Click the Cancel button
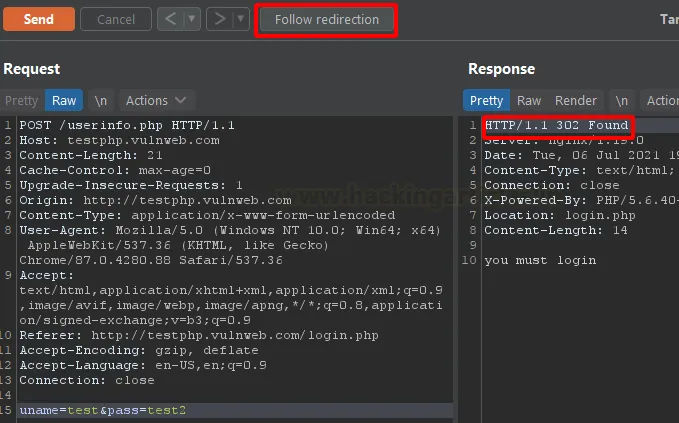Image resolution: width=679 pixels, height=423 pixels. coord(116,19)
